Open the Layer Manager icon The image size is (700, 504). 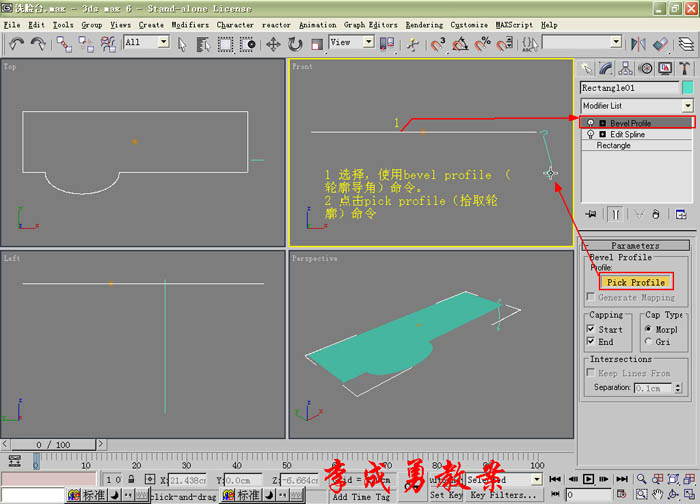tap(686, 44)
